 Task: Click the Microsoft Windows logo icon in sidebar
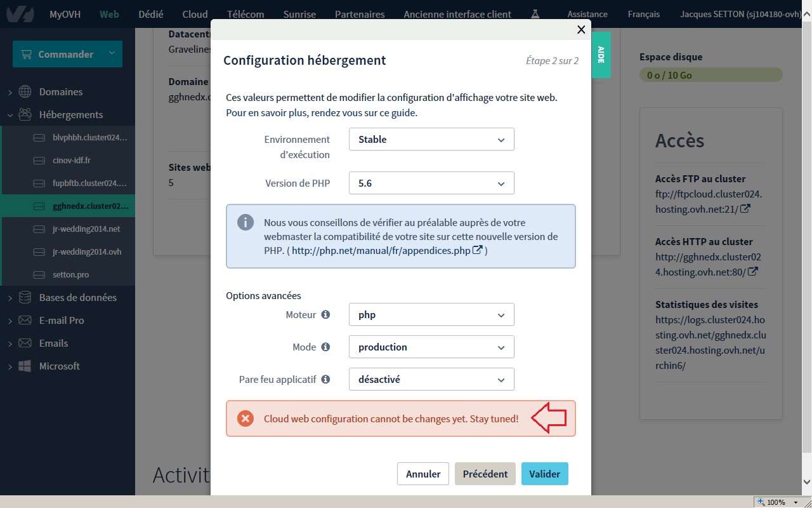25,366
